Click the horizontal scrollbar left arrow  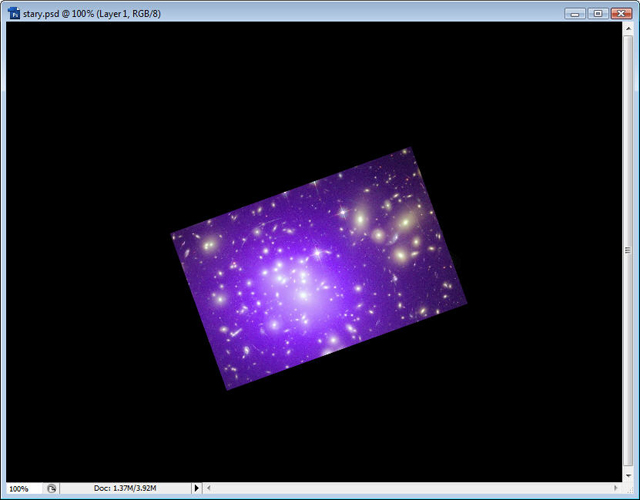pyautogui.click(x=209, y=488)
